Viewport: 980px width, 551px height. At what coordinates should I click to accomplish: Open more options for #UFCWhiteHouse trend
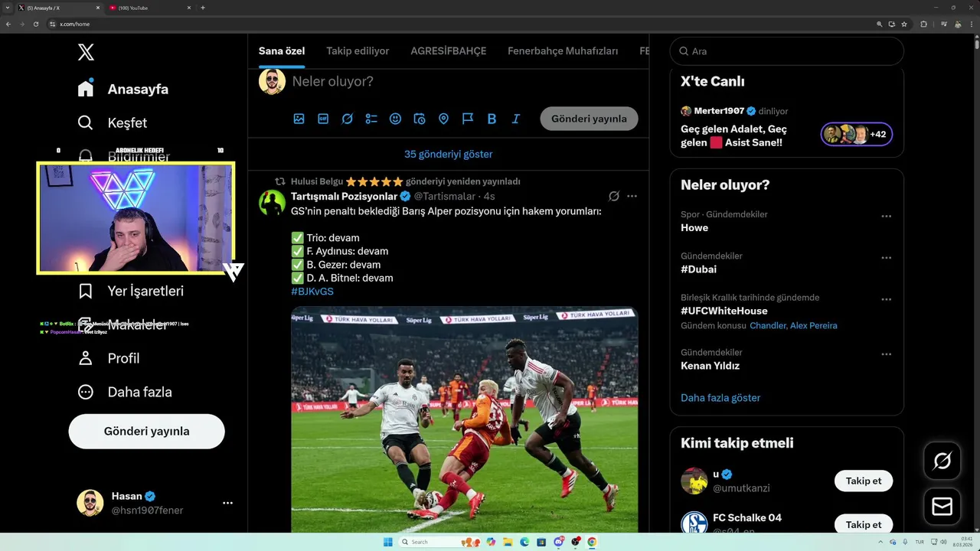tap(886, 299)
